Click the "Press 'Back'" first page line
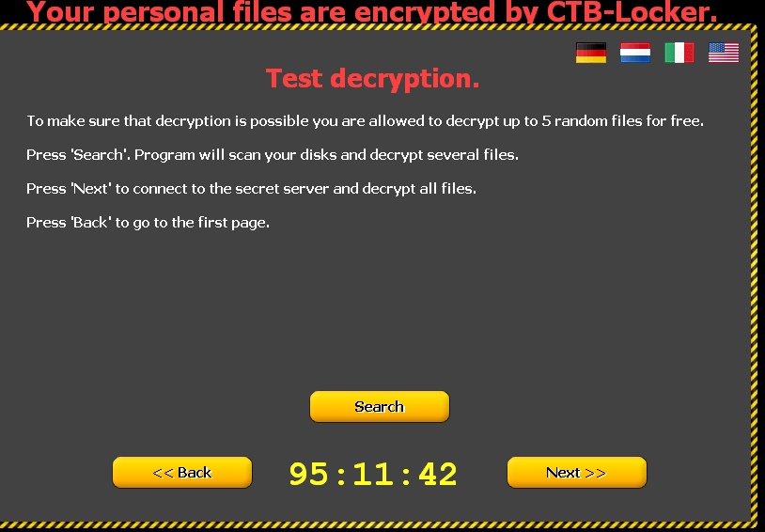The image size is (765, 532). coord(148,223)
